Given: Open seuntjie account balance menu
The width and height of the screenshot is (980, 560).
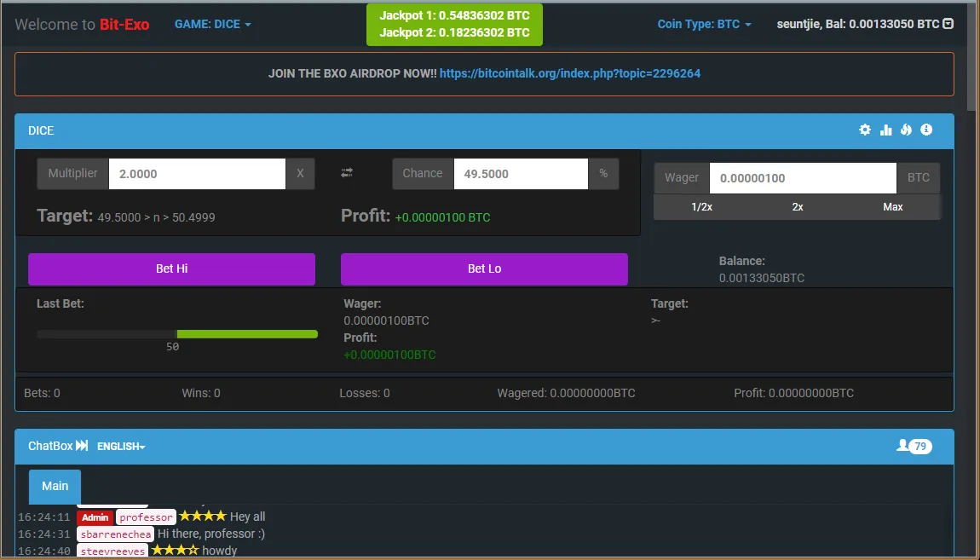Looking at the screenshot, I should tap(864, 25).
